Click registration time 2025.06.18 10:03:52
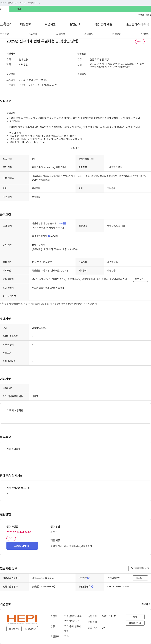Screen dimensions: 151x644 [43, 578]
